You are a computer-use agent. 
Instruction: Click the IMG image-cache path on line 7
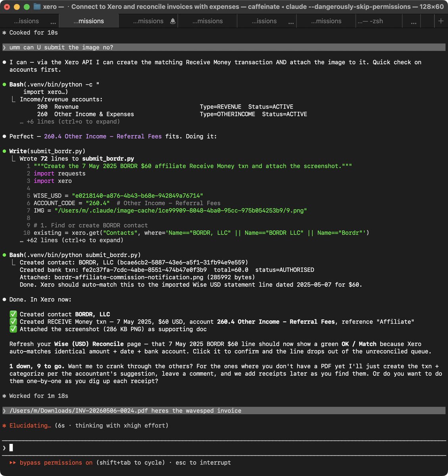[181, 211]
